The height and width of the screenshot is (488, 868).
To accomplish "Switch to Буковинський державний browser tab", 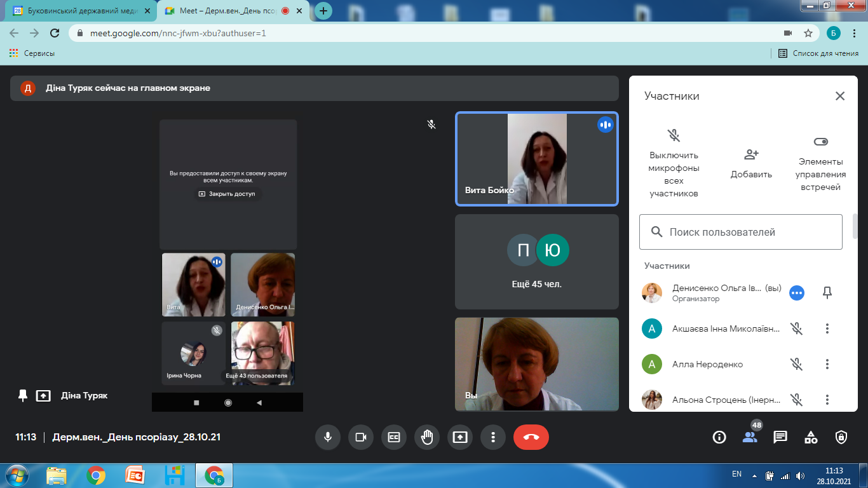I will pos(81,11).
